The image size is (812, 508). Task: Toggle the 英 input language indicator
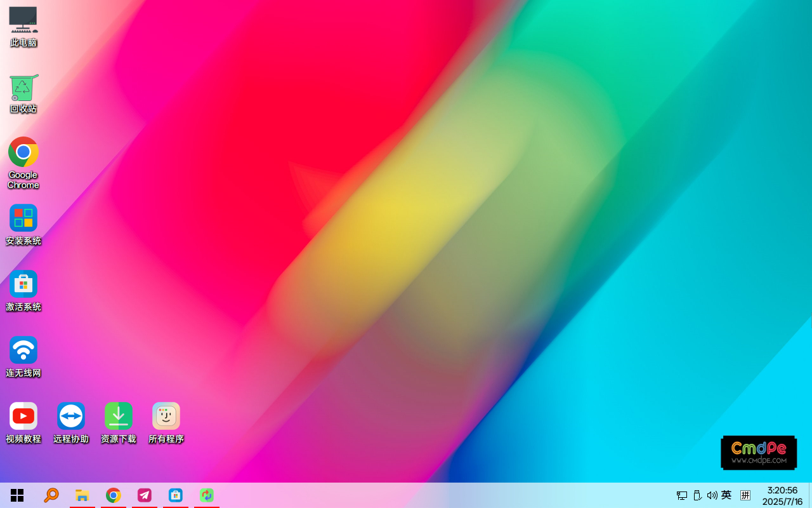(726, 495)
